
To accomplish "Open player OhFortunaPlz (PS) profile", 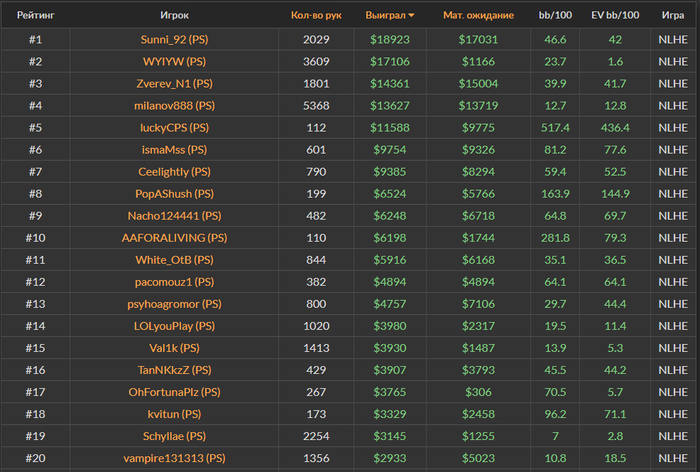I will (x=175, y=392).
